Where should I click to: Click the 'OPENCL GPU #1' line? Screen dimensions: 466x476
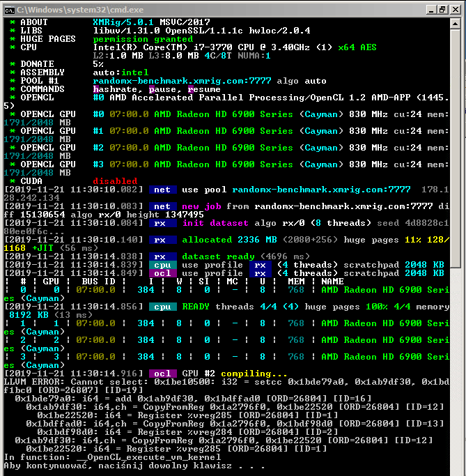click(226, 135)
